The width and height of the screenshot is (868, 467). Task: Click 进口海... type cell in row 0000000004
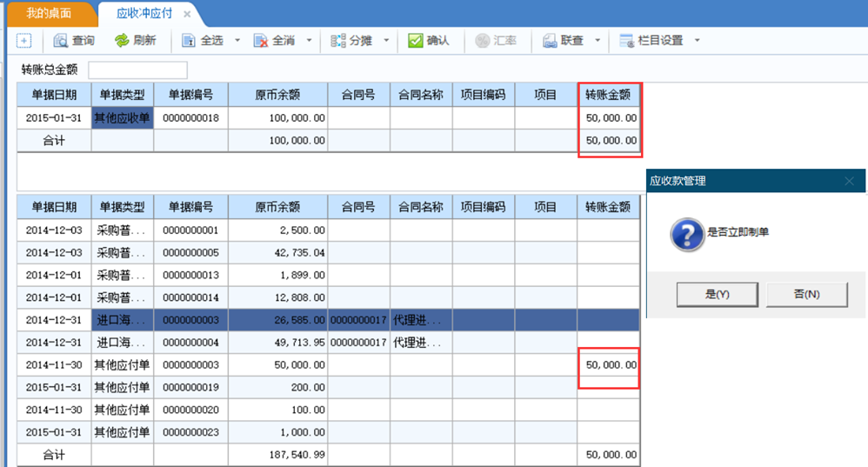(123, 343)
